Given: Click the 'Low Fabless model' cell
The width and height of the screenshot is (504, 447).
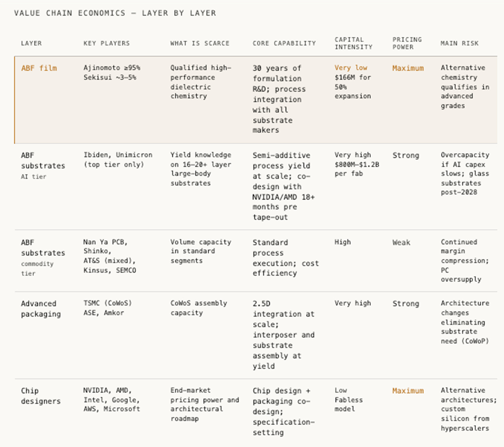Looking at the screenshot, I should pos(349,400).
